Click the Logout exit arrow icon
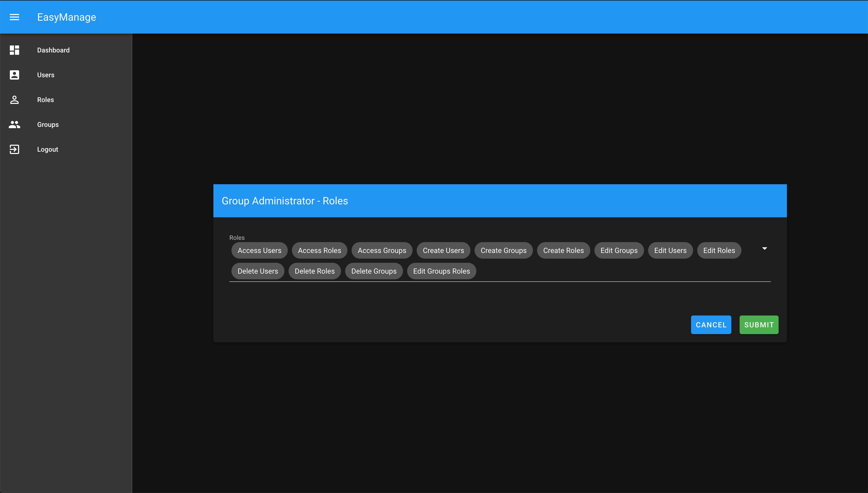Viewport: 868px width, 493px height. click(14, 149)
